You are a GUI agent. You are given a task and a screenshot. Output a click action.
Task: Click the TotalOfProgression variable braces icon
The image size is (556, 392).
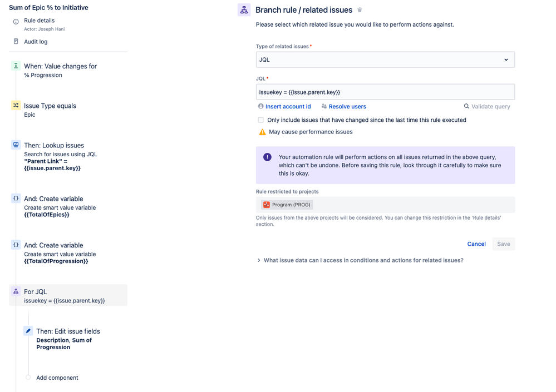(16, 245)
